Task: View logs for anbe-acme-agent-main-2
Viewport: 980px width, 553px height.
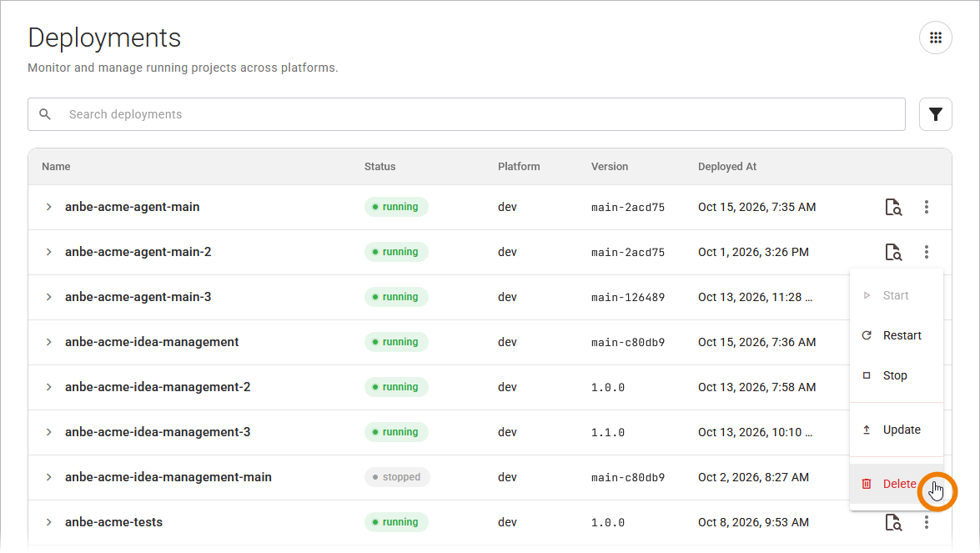Action: 893,252
